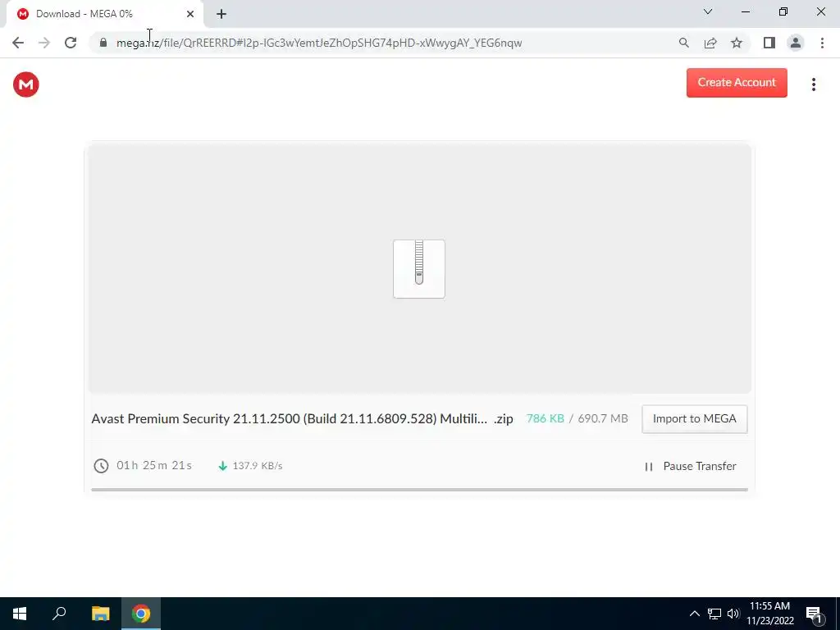Bookmark this tab with the star icon
The height and width of the screenshot is (630, 840).
click(737, 43)
